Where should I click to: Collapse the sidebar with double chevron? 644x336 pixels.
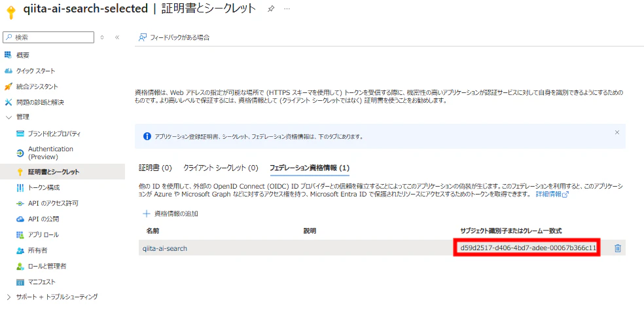pyautogui.click(x=117, y=37)
